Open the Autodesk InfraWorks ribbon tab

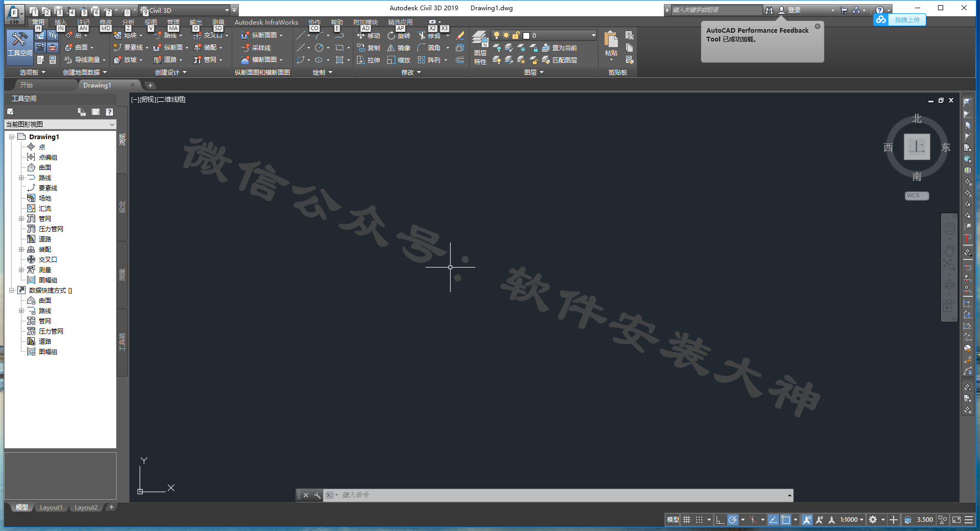tap(266, 23)
